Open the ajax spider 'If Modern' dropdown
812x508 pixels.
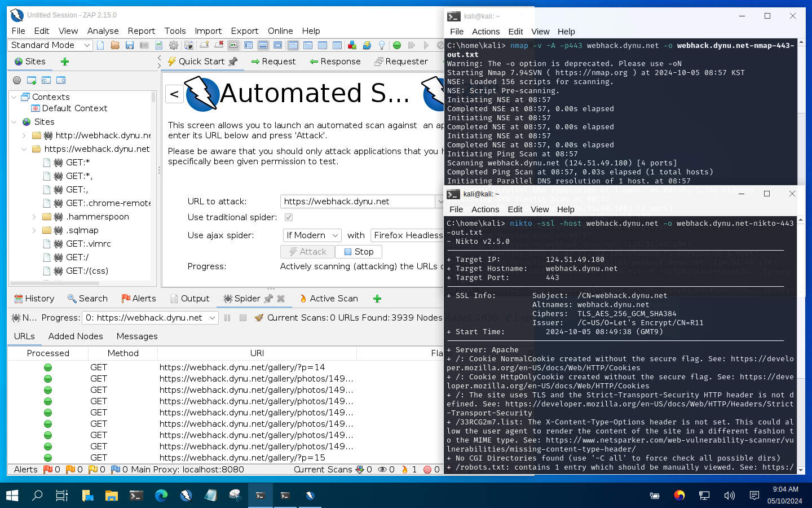312,235
